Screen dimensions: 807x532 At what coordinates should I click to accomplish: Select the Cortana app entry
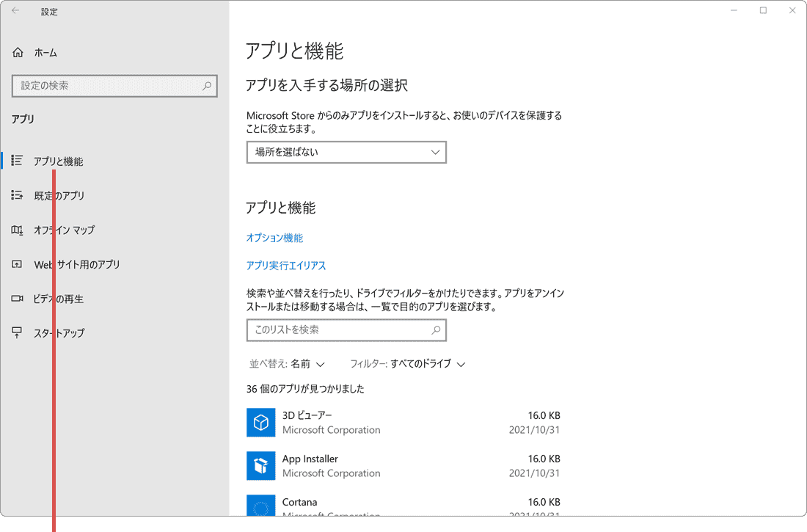tap(299, 502)
